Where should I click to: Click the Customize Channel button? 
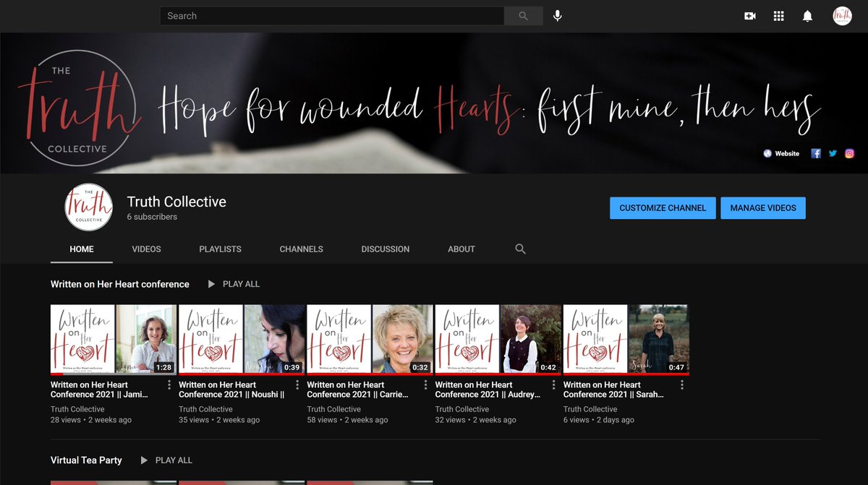(x=663, y=207)
